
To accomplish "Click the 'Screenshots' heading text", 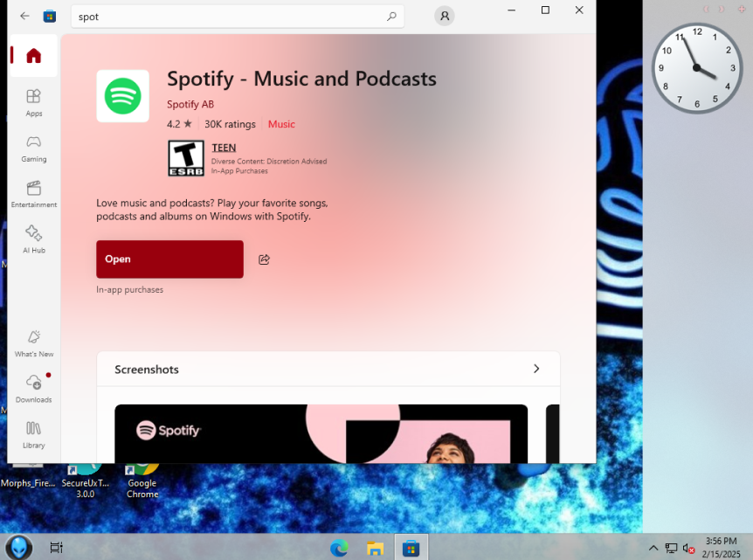I will [147, 370].
